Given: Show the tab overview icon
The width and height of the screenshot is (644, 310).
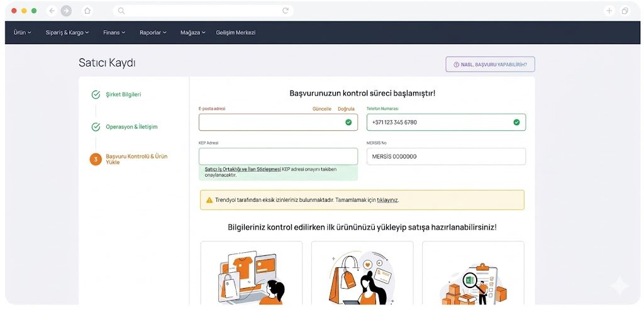Looking at the screenshot, I should (x=625, y=11).
